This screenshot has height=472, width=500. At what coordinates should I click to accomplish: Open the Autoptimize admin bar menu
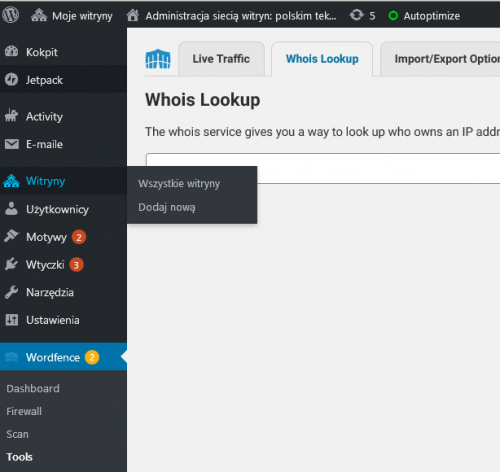pyautogui.click(x=432, y=16)
